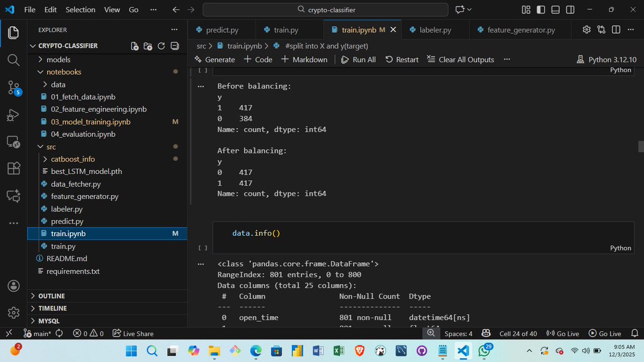Image resolution: width=644 pixels, height=362 pixels.
Task: Open the Extensions view
Action: click(13, 168)
